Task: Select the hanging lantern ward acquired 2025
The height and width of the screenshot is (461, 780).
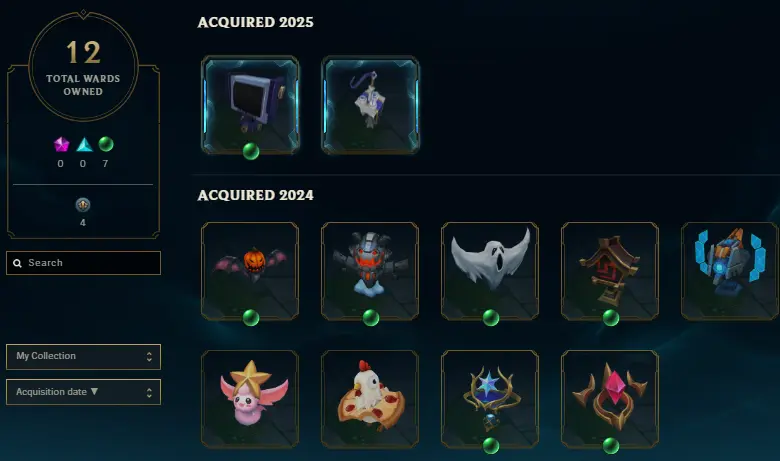Action: click(370, 104)
